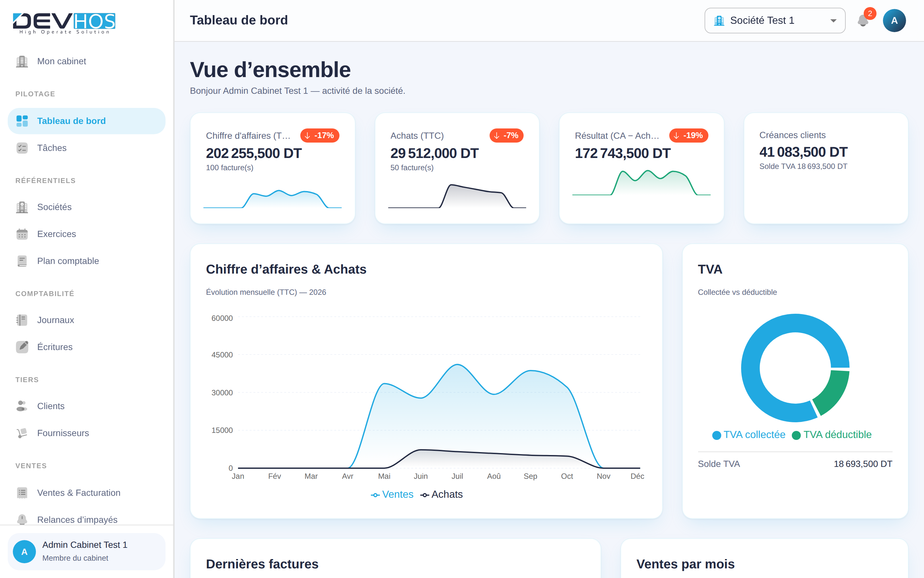Go to Tâches in the sidebar
Image resolution: width=924 pixels, height=578 pixels.
(x=87, y=148)
